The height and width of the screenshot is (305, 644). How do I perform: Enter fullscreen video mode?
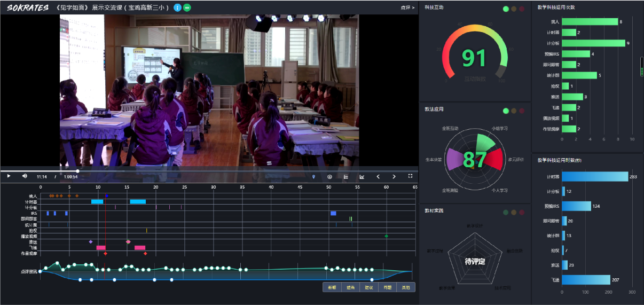[410, 176]
